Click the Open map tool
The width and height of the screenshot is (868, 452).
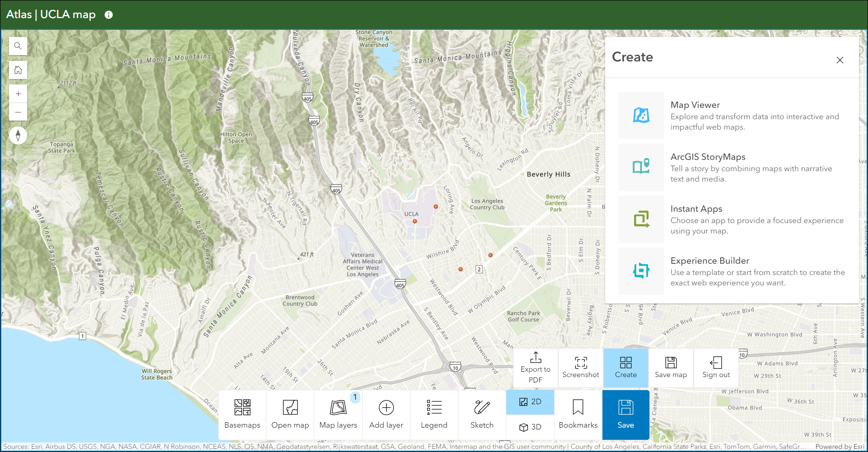coord(290,415)
